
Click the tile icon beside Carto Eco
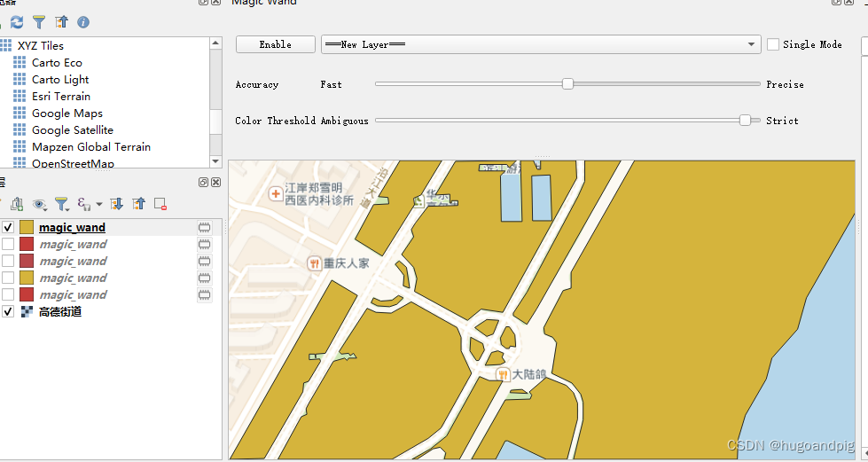[x=20, y=63]
